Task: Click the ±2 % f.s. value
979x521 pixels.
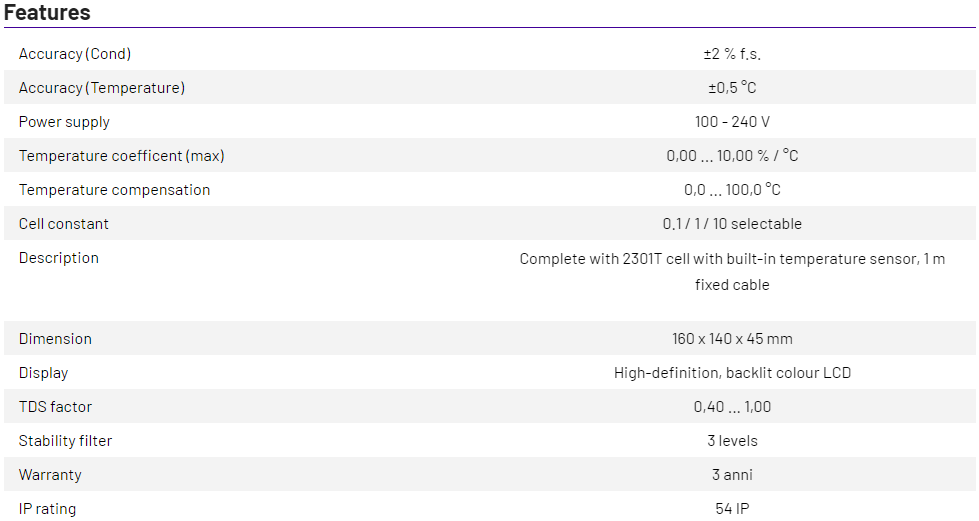Action: coord(732,54)
